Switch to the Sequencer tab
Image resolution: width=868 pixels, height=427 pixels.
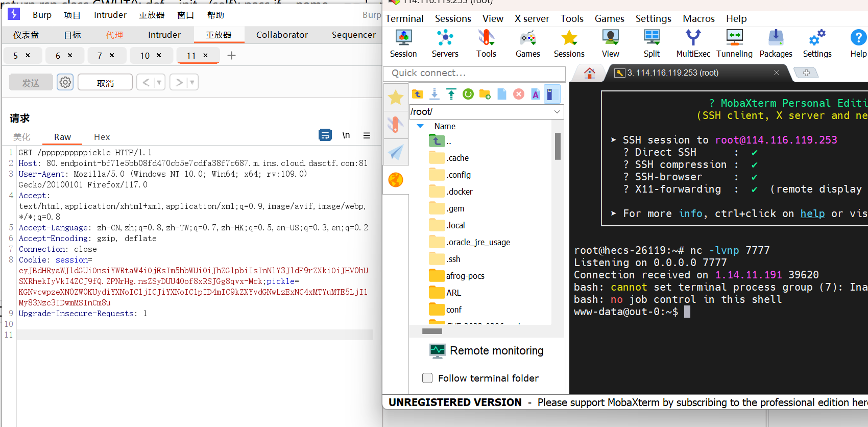[x=353, y=35]
